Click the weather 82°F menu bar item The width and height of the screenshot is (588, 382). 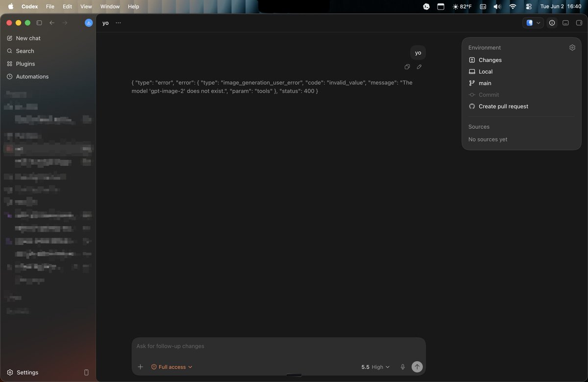click(x=462, y=6)
